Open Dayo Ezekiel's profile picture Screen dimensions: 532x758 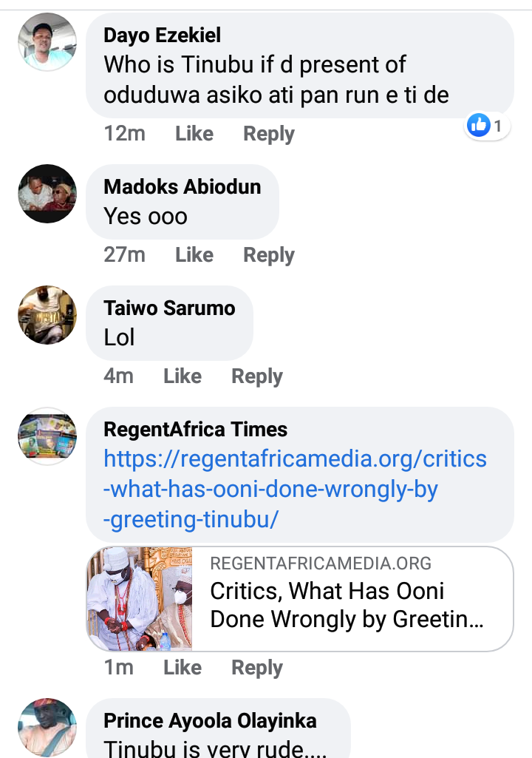47,41
